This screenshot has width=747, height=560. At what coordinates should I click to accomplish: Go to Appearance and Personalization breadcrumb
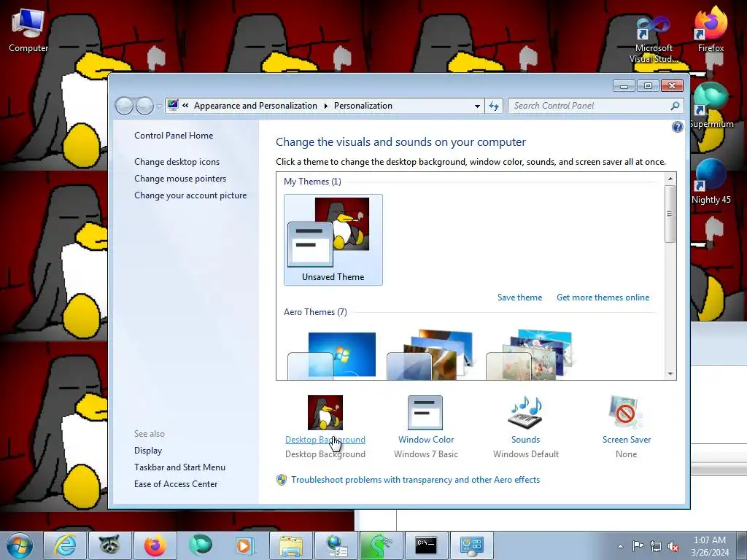click(255, 106)
